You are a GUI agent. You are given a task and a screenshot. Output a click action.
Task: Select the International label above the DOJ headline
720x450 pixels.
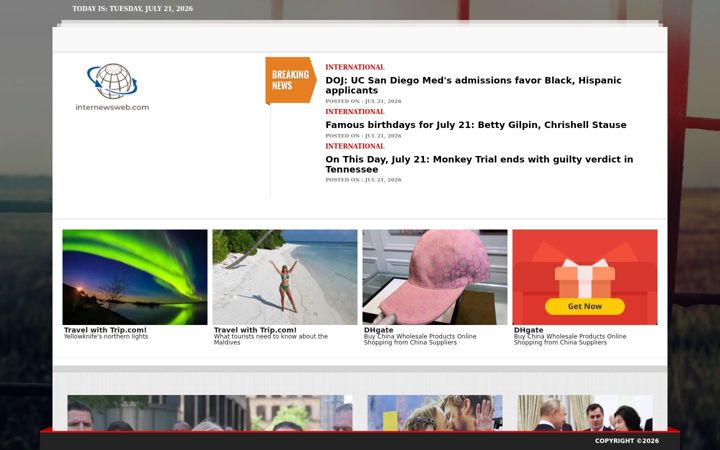355,67
